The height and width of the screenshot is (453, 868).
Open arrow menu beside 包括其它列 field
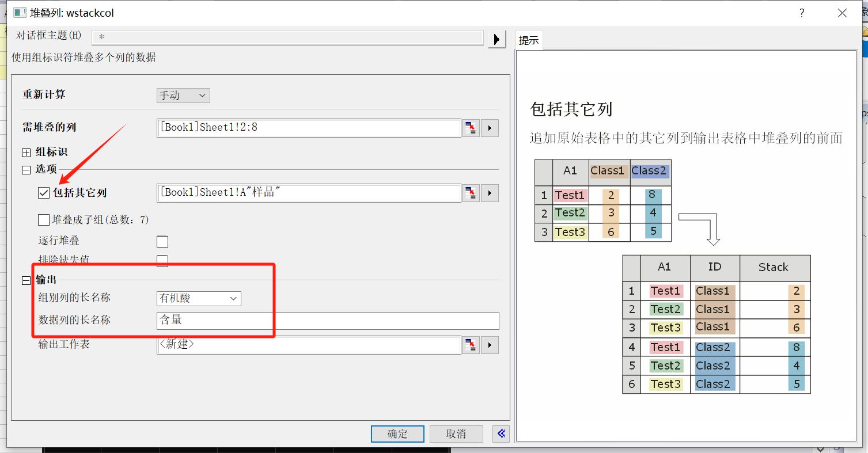click(x=490, y=193)
